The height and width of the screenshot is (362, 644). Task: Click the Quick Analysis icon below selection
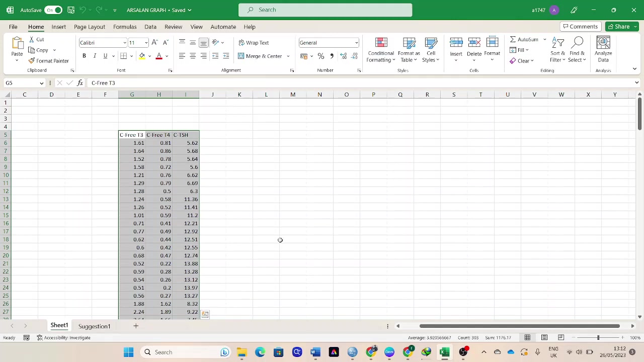(x=205, y=314)
